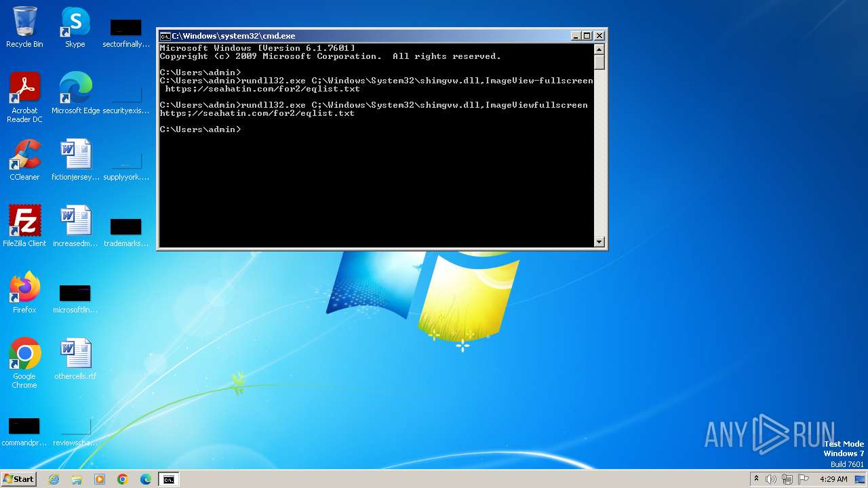This screenshot has width=868, height=488.
Task: Click the Show desktop button
Action: pyautogui.click(x=860, y=479)
